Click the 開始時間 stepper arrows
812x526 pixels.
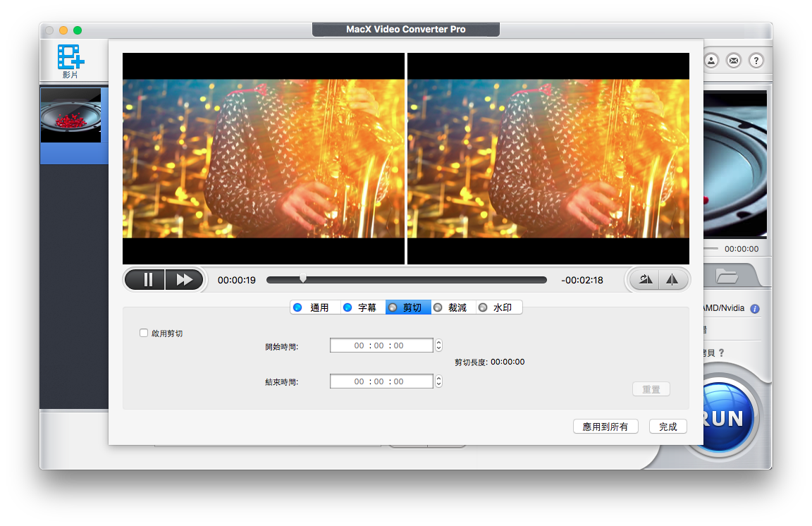pyautogui.click(x=438, y=345)
